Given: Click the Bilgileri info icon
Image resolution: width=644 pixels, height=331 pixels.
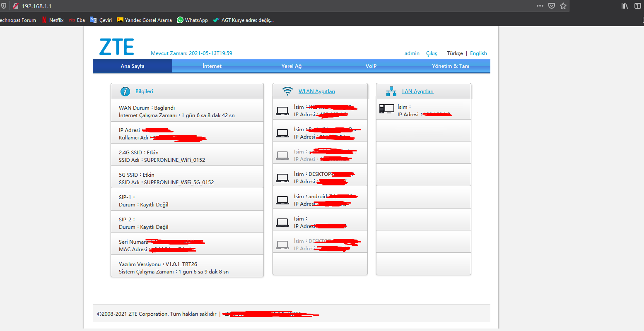Looking at the screenshot, I should point(125,91).
